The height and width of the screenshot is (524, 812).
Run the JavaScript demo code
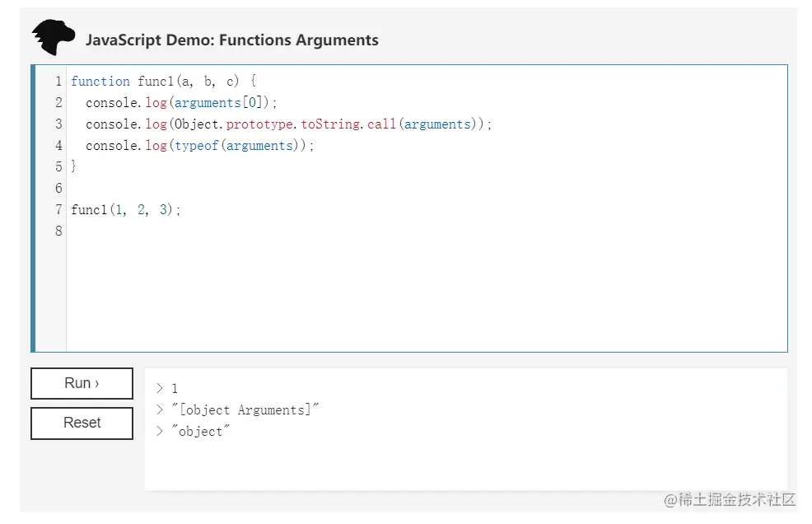(82, 384)
